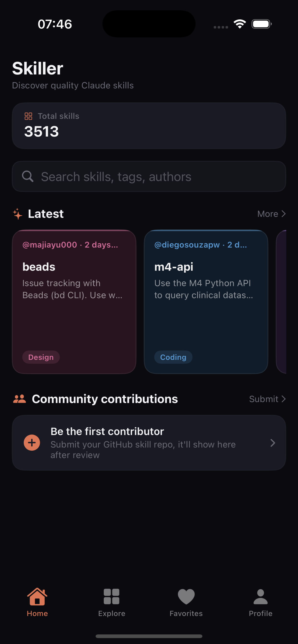Open the Total skills 3513 card
The width and height of the screenshot is (298, 644).
click(149, 126)
